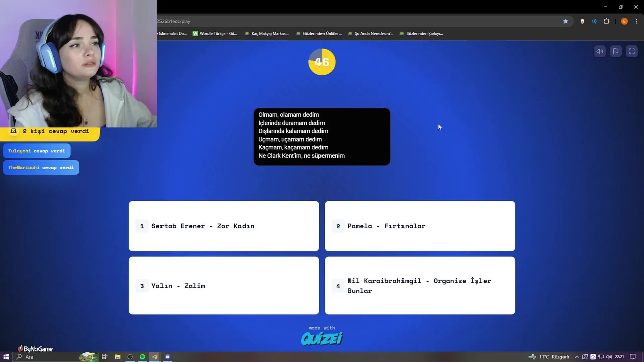Click the 46 countdown timer circle
This screenshot has height=362, width=644.
(322, 62)
